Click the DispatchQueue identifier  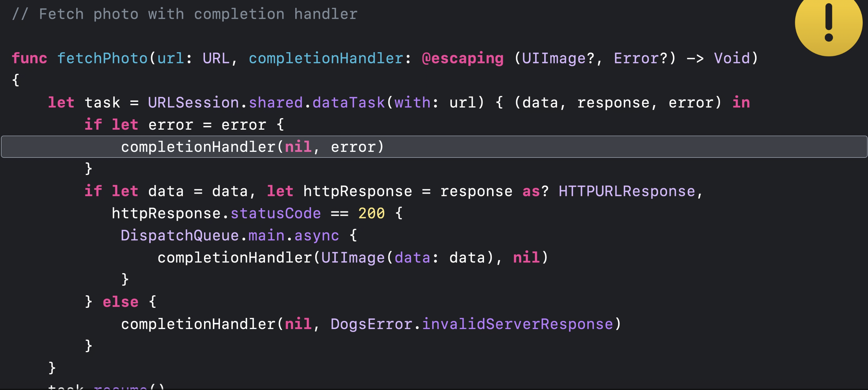pyautogui.click(x=180, y=235)
